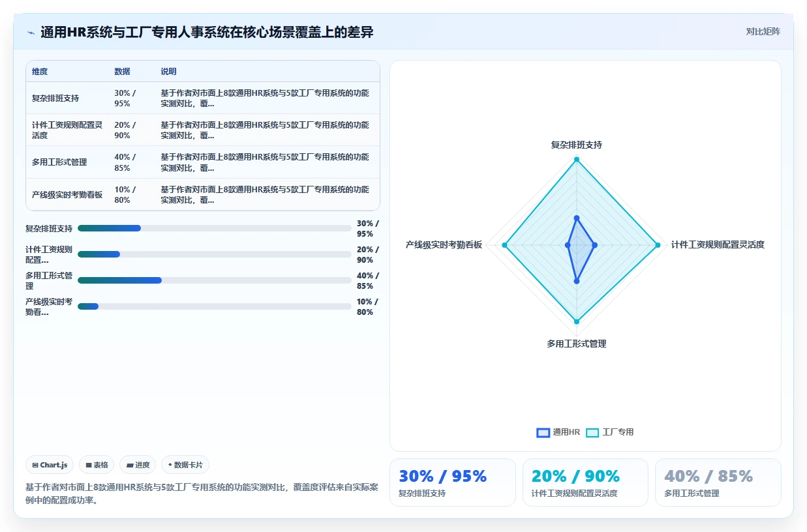This screenshot has width=807, height=532.
Task: Click the 40% / 85% value in table
Action: (125, 162)
